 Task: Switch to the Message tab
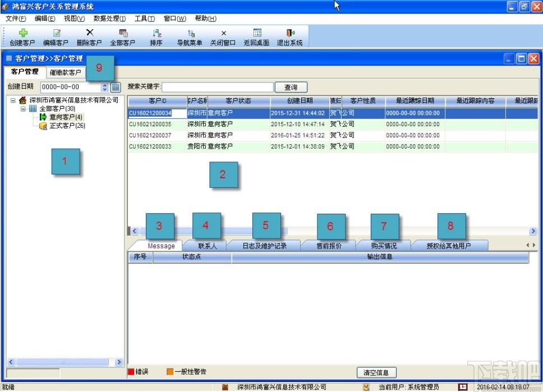tap(161, 246)
